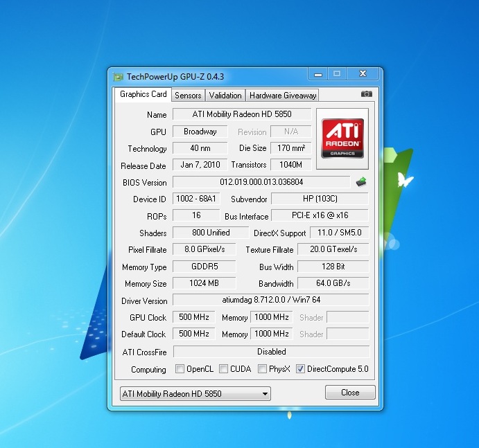
Task: Click the Close button
Action: (350, 392)
